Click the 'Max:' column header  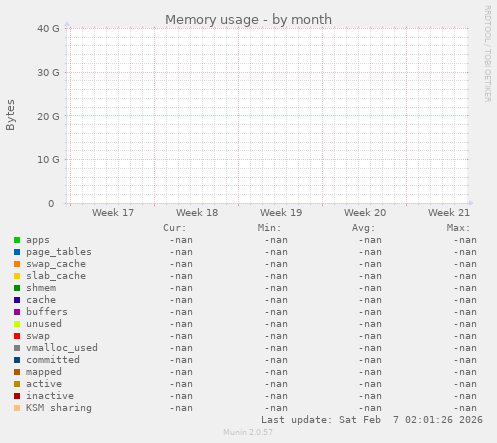[x=458, y=228]
